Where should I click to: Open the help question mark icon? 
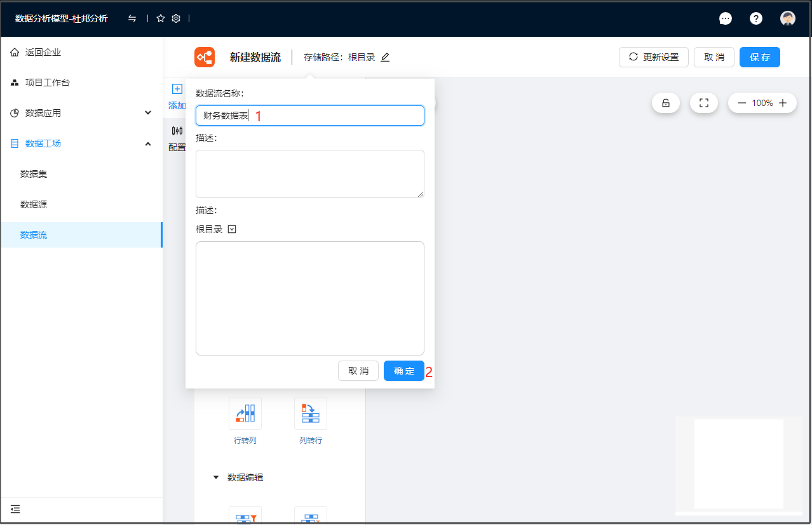click(x=755, y=18)
